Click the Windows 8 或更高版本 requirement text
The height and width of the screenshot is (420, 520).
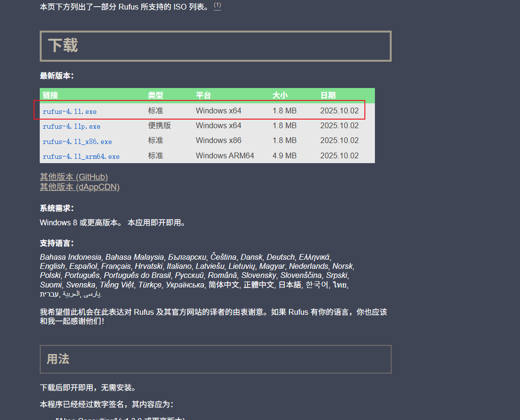point(81,222)
